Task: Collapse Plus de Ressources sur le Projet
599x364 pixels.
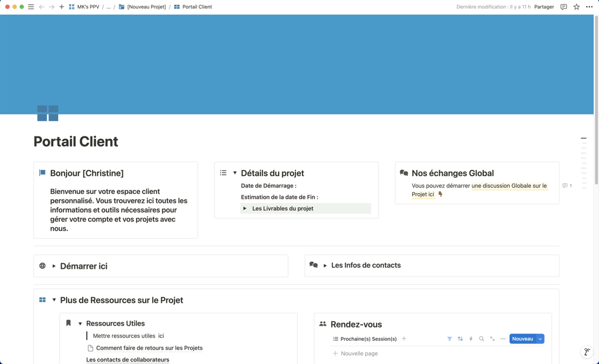Action: tap(54, 300)
